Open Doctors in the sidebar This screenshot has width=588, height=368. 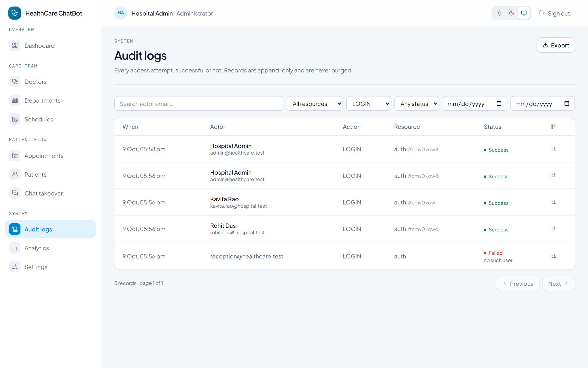pos(50,81)
